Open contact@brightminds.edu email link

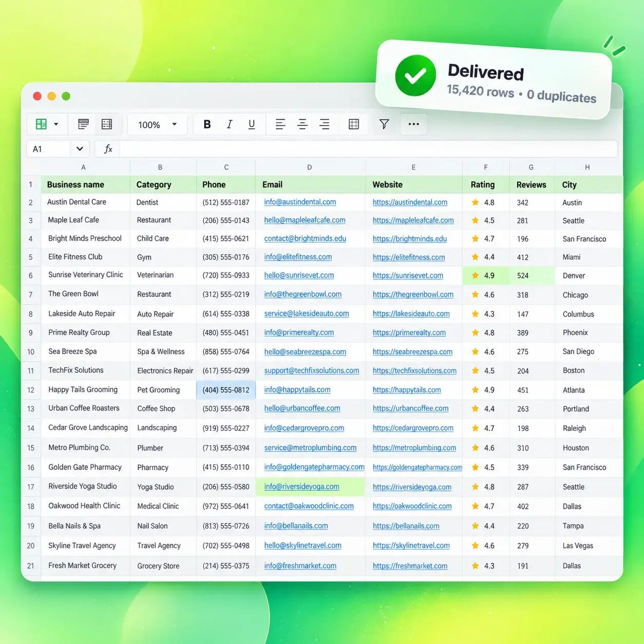coord(305,239)
